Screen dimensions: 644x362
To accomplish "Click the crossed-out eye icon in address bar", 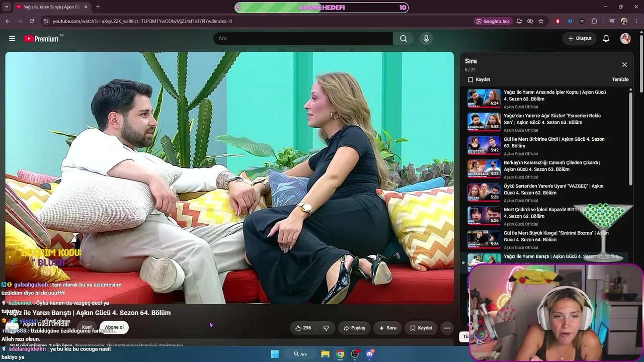I will click(530, 21).
